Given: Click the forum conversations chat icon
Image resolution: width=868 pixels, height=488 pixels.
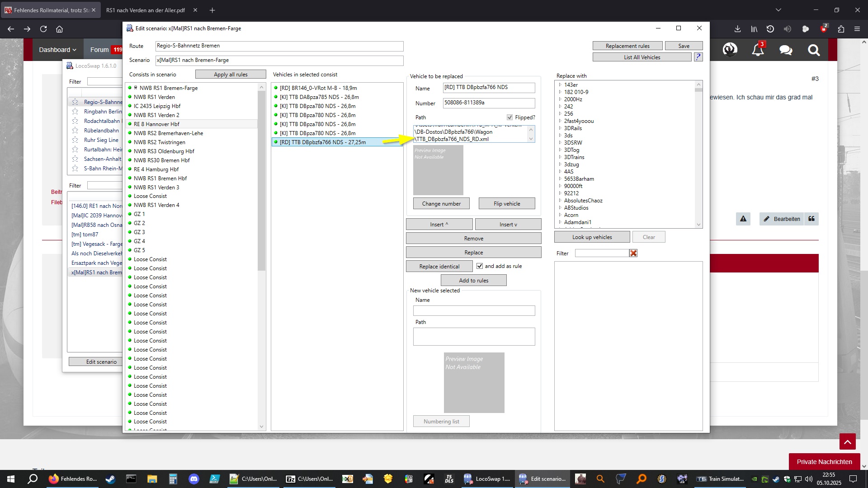Looking at the screenshot, I should click(x=786, y=50).
